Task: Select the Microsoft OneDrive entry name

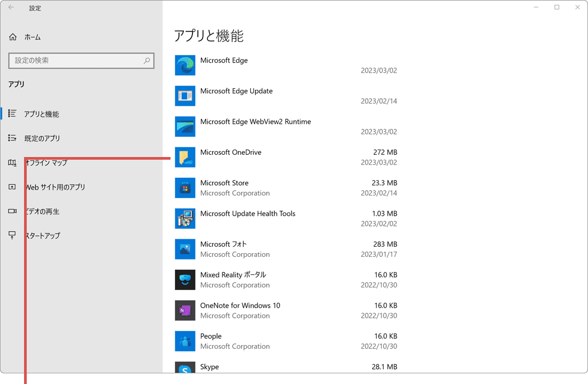Action: tap(230, 152)
